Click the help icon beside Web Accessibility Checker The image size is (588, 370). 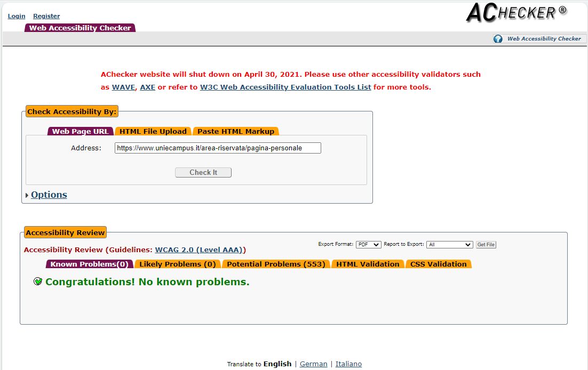498,39
